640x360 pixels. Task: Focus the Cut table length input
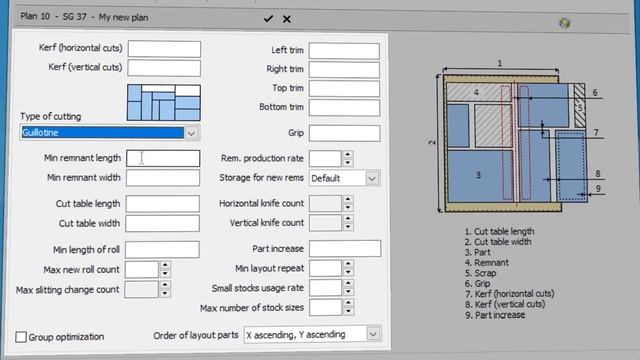pos(162,204)
